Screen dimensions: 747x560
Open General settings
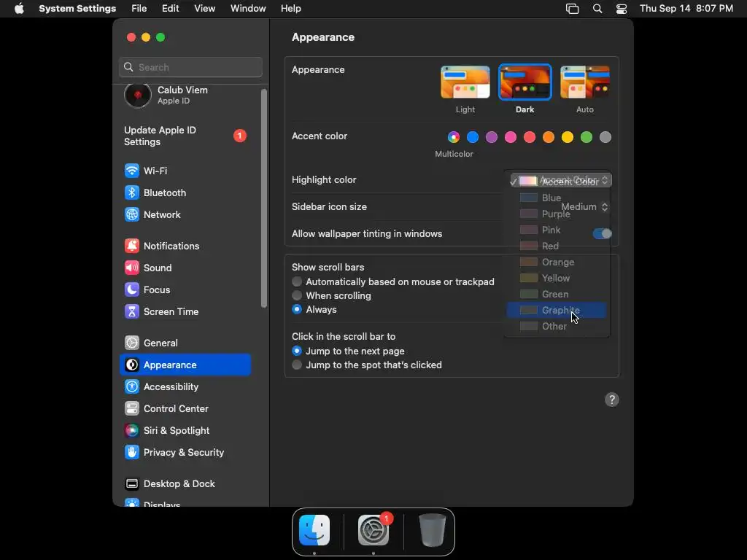tap(185, 343)
